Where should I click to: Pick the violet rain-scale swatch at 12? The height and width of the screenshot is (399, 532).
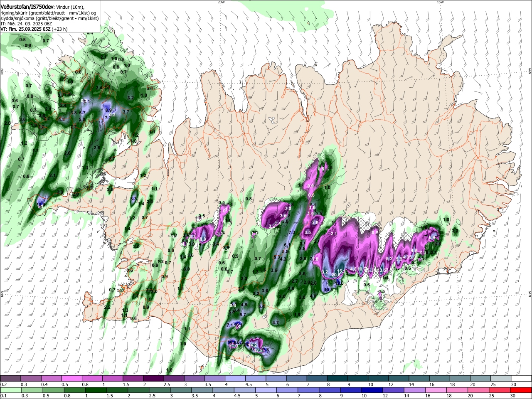point(393,390)
